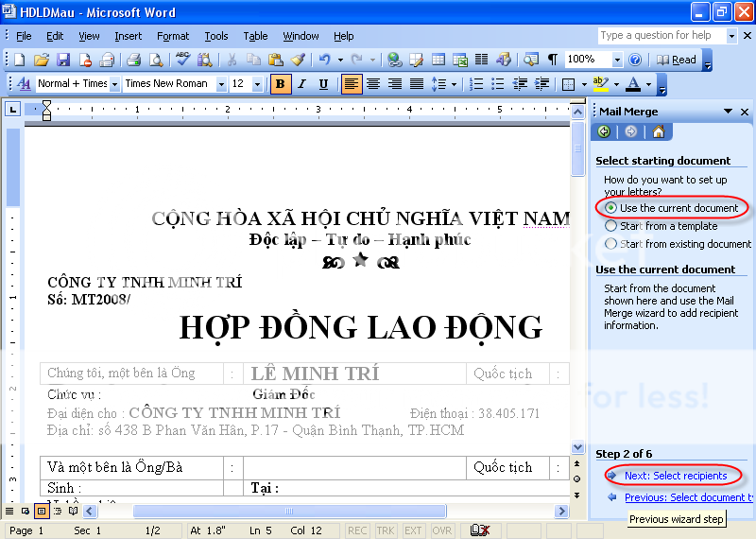Screen dimensions: 756x539
Task: Click the New Blank Document icon
Action: pyautogui.click(x=20, y=60)
